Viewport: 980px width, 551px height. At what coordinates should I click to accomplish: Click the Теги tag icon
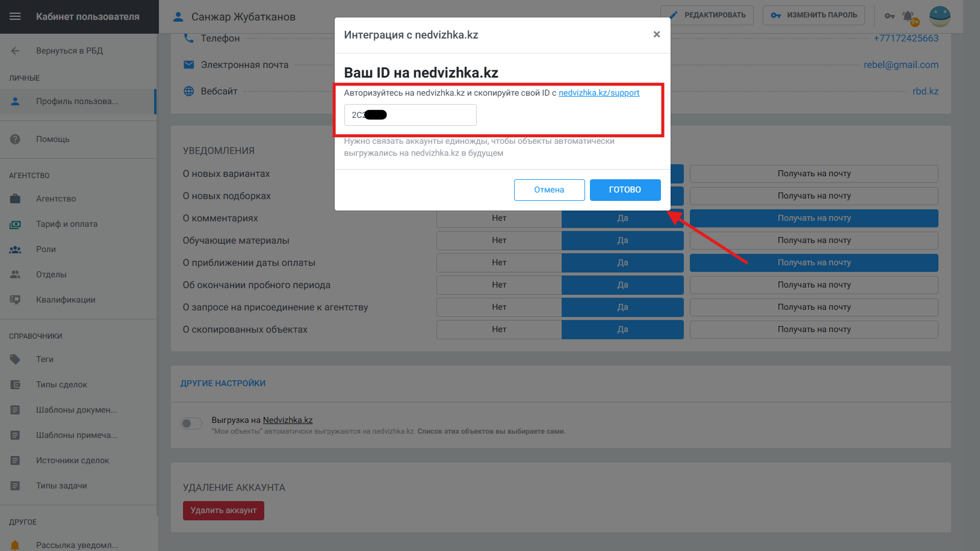click(15, 359)
